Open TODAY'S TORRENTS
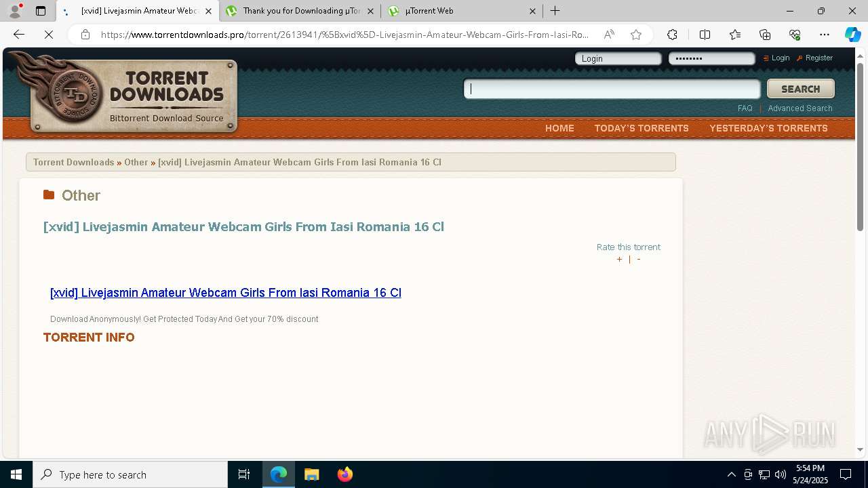Viewport: 868px width, 488px height. (x=642, y=128)
